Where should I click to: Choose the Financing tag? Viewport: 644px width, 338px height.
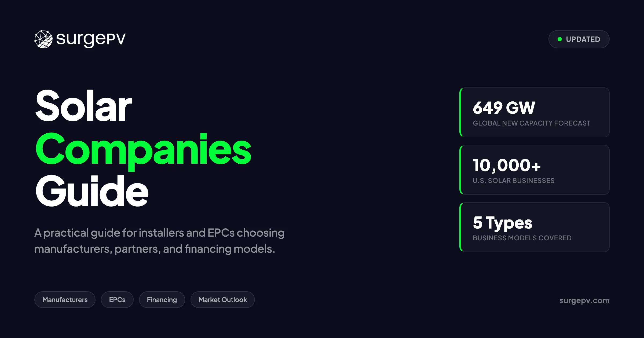pos(162,300)
